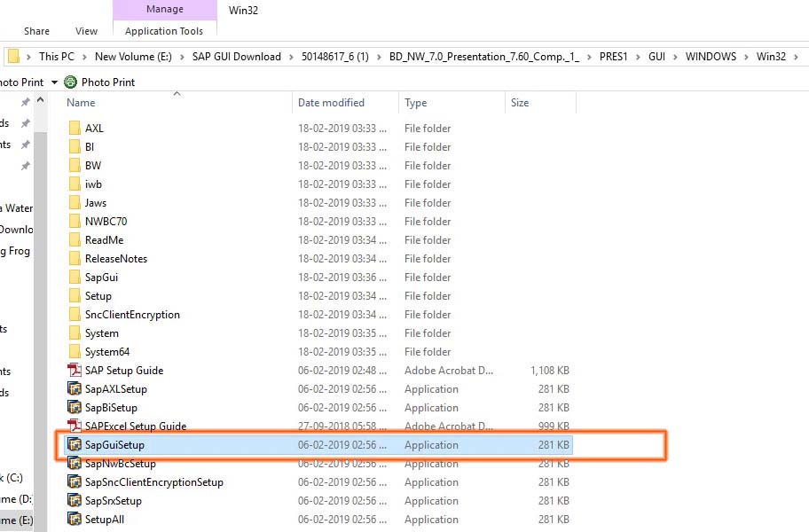Expand the chevron after GUI breadcrumb
Image resolution: width=809 pixels, height=532 pixels.
tap(675, 57)
